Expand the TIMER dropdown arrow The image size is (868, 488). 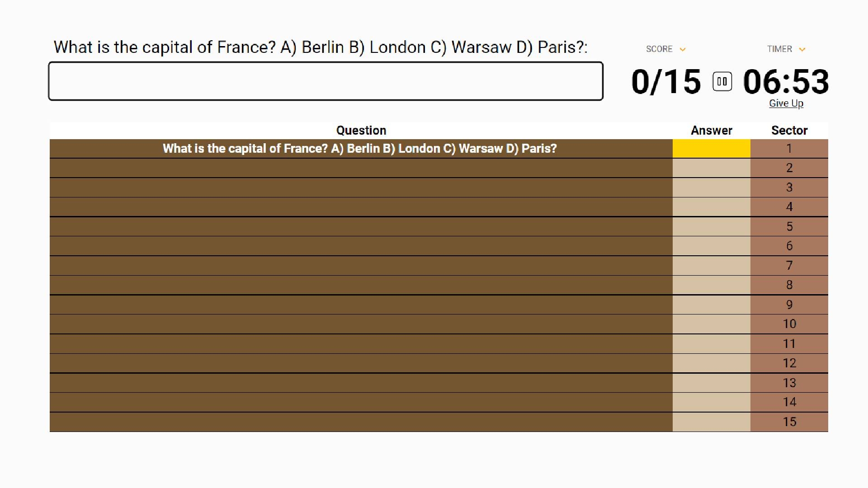tap(802, 49)
